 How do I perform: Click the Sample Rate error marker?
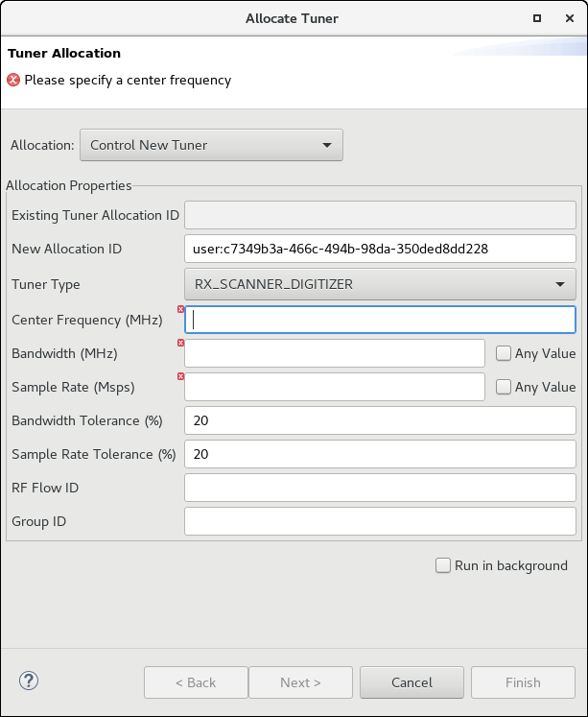(x=180, y=376)
